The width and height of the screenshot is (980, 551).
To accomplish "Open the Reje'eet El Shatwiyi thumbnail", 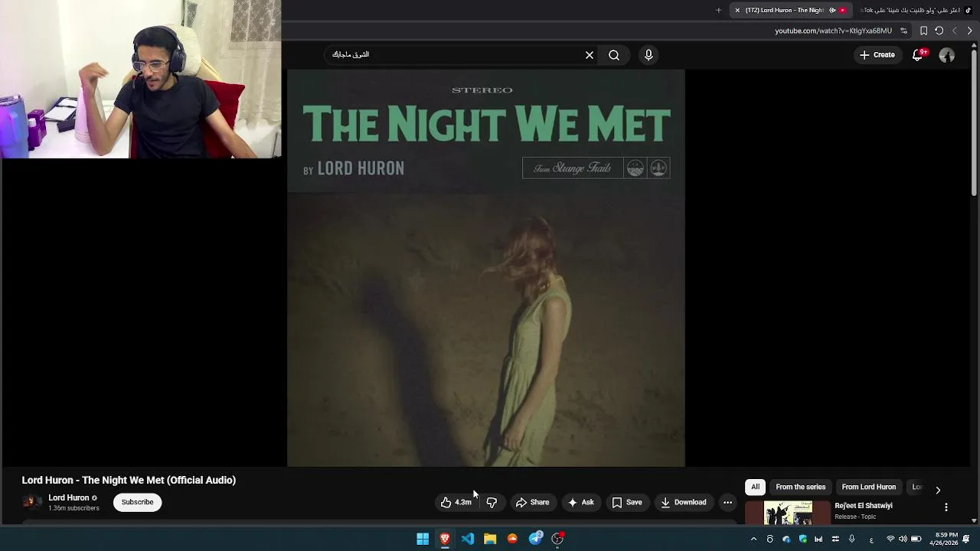I will point(788,513).
